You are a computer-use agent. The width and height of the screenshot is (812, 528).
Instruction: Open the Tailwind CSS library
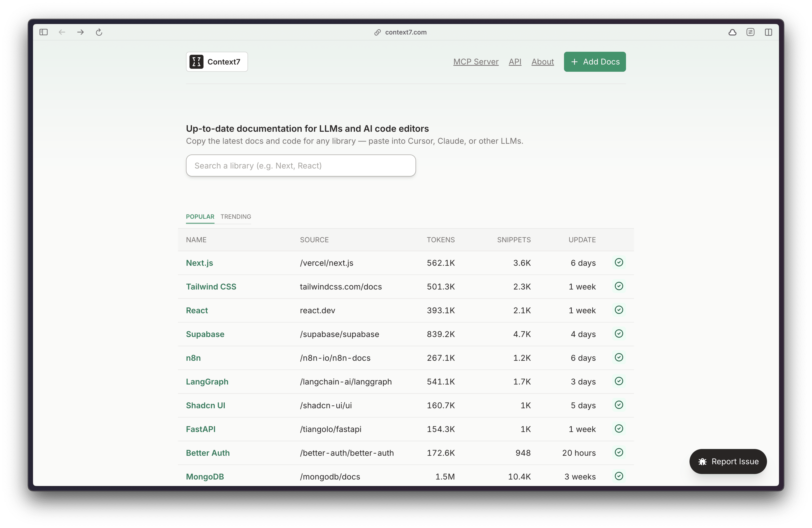[x=211, y=287]
